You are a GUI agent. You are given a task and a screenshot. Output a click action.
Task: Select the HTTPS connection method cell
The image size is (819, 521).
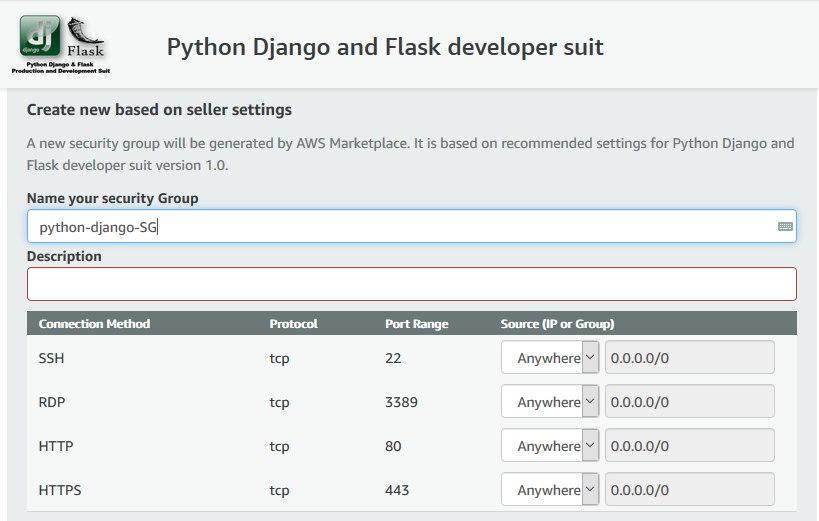pyautogui.click(x=60, y=490)
